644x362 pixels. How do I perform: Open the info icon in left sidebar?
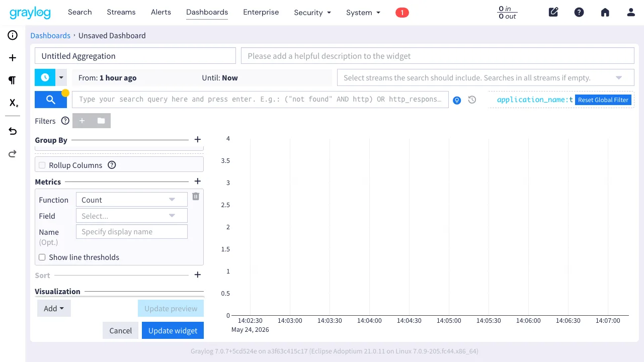(x=13, y=35)
